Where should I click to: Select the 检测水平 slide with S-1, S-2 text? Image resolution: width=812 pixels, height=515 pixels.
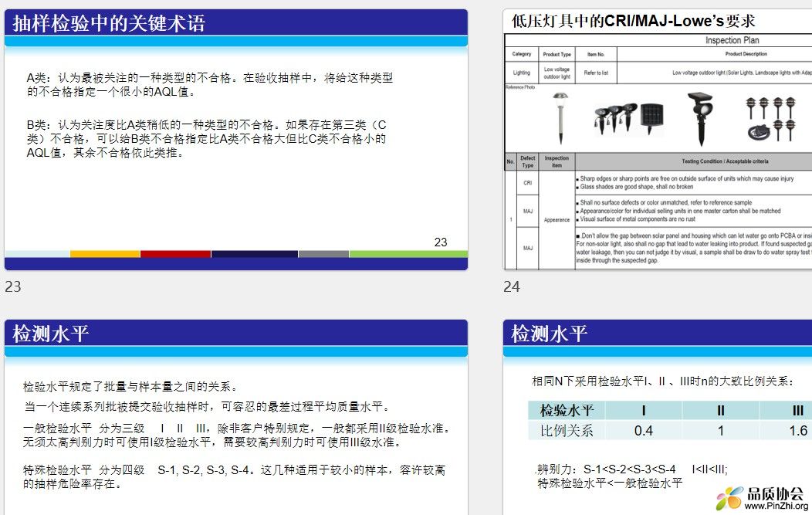pyautogui.click(x=236, y=417)
